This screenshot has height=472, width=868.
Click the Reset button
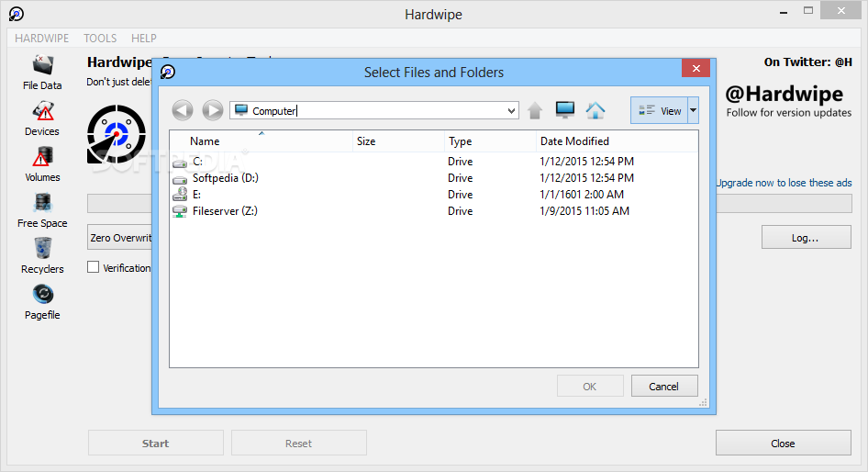[299, 444]
